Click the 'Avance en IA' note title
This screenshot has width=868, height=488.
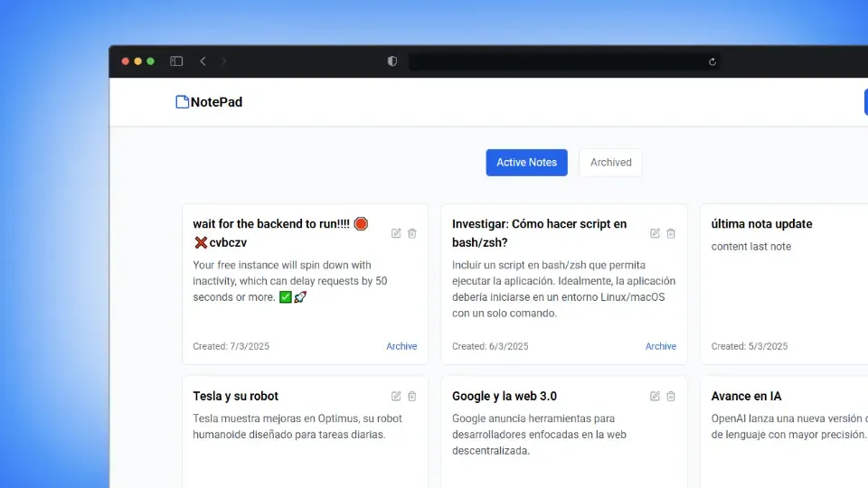pyautogui.click(x=746, y=396)
